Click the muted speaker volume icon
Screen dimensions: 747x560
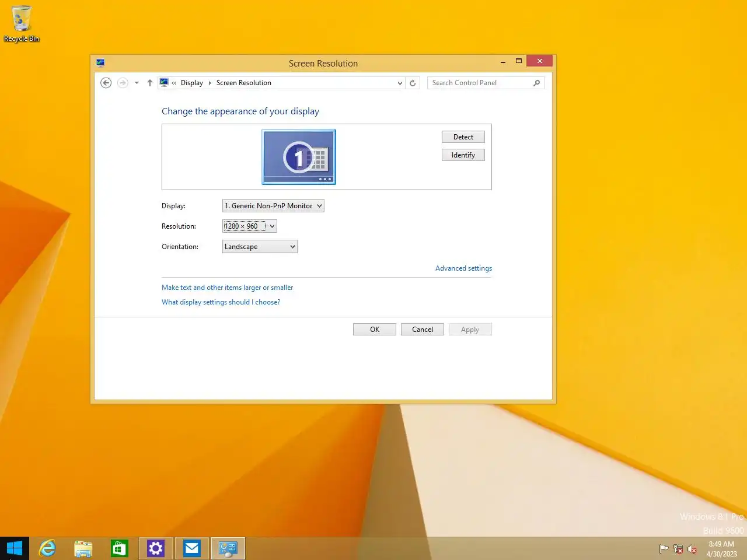[692, 549]
